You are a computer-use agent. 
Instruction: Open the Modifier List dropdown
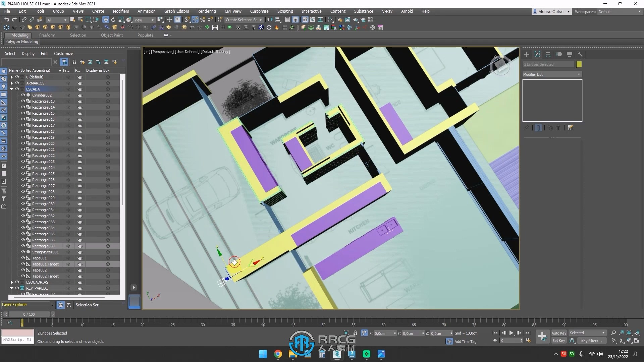point(552,74)
